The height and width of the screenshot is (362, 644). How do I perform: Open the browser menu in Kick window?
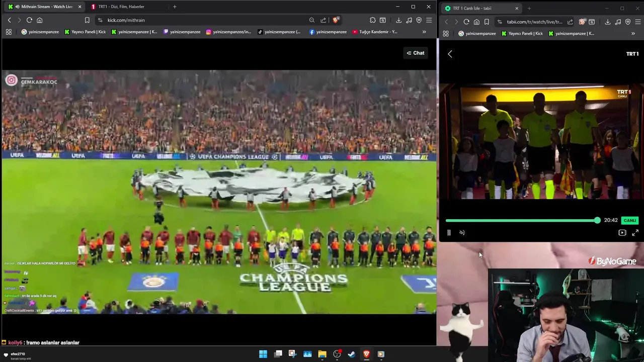(429, 20)
